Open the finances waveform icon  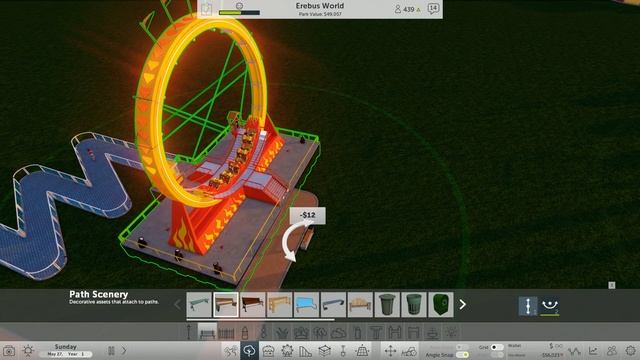pos(575,351)
